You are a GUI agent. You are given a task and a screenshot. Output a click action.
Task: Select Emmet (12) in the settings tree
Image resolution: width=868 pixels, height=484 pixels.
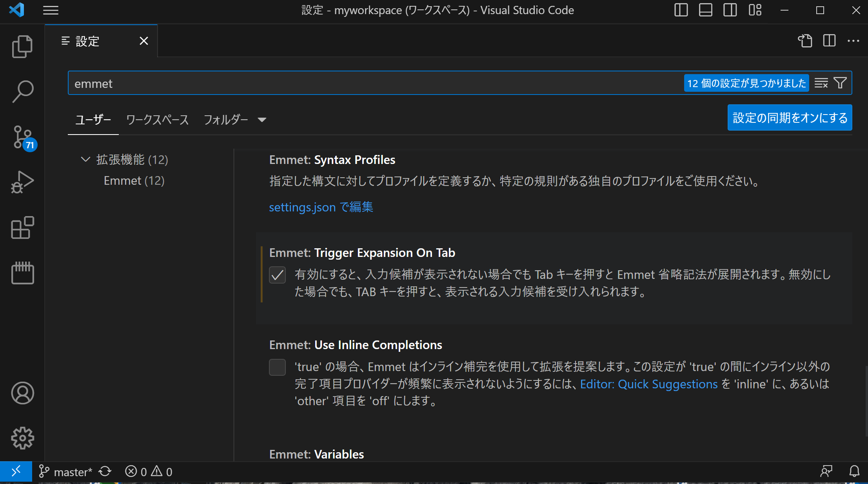(134, 180)
